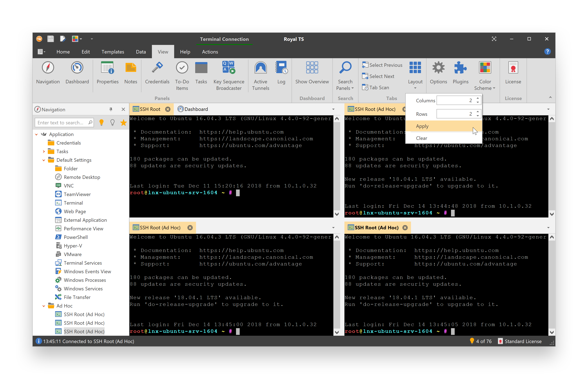Open the Dashboard panel ribbon icon
Screen dimensions: 588x379
pyautogui.click(x=77, y=73)
